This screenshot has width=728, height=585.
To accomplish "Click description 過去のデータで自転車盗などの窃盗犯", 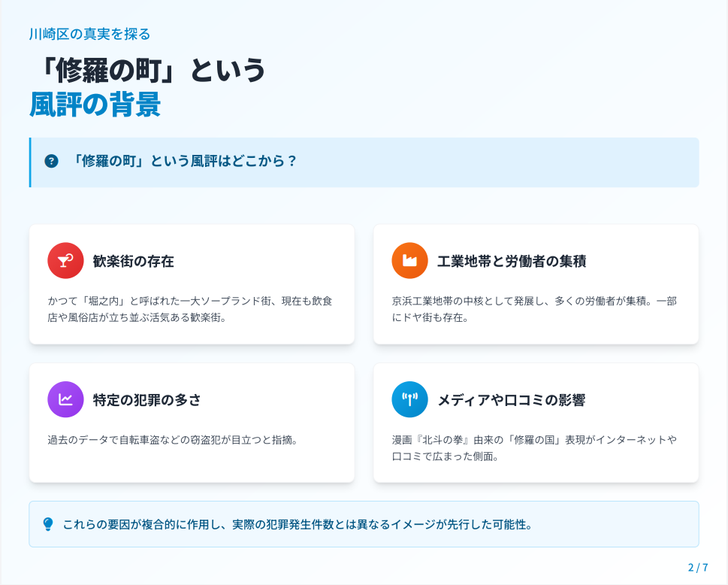I will point(173,440).
